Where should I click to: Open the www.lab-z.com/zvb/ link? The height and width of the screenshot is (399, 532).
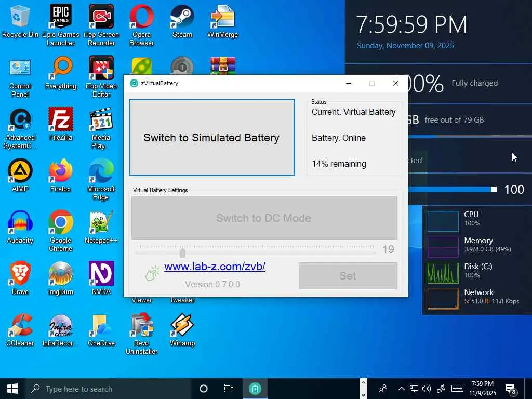[x=215, y=267]
